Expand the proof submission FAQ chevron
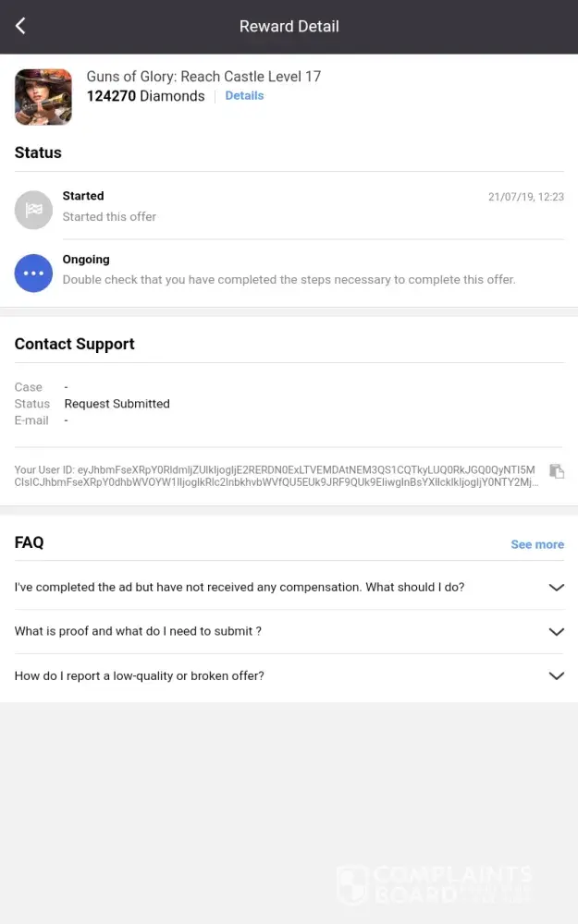 pyautogui.click(x=556, y=632)
